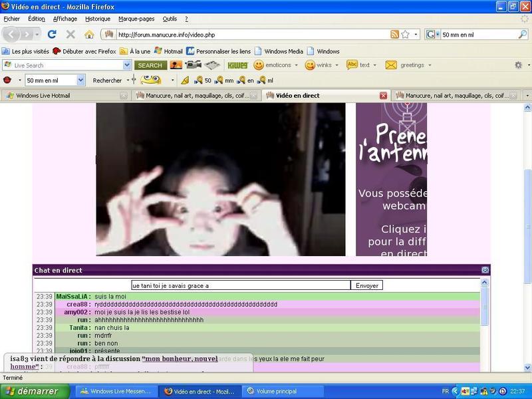This screenshot has width=532, height=399.
Task: Go to the Firefox home page icon
Action: coord(89,34)
